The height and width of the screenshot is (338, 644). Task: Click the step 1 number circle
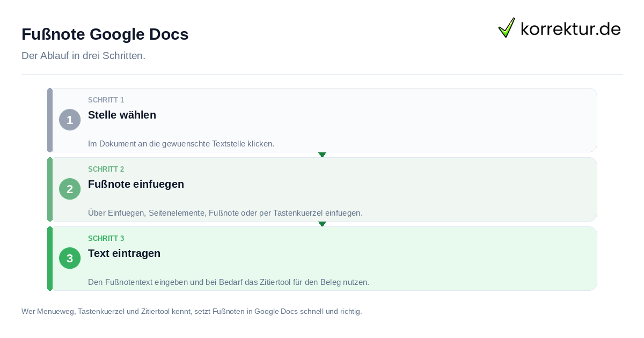pos(70,120)
